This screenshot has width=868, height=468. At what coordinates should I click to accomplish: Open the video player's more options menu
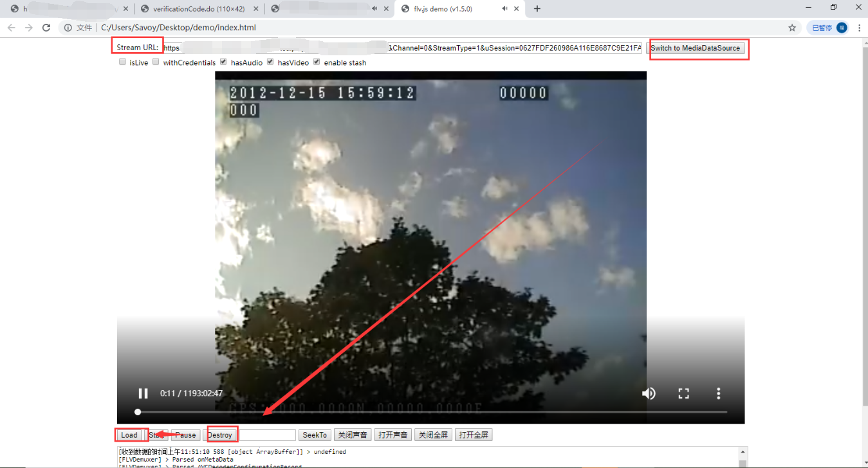(718, 393)
